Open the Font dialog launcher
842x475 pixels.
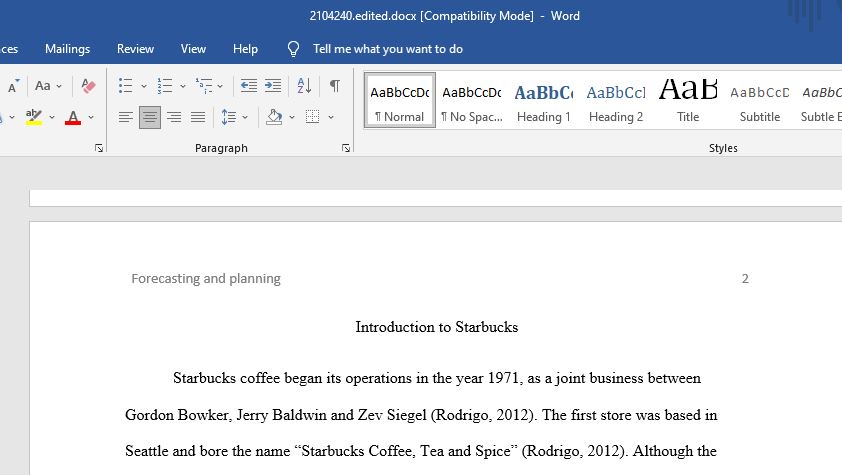[99, 148]
